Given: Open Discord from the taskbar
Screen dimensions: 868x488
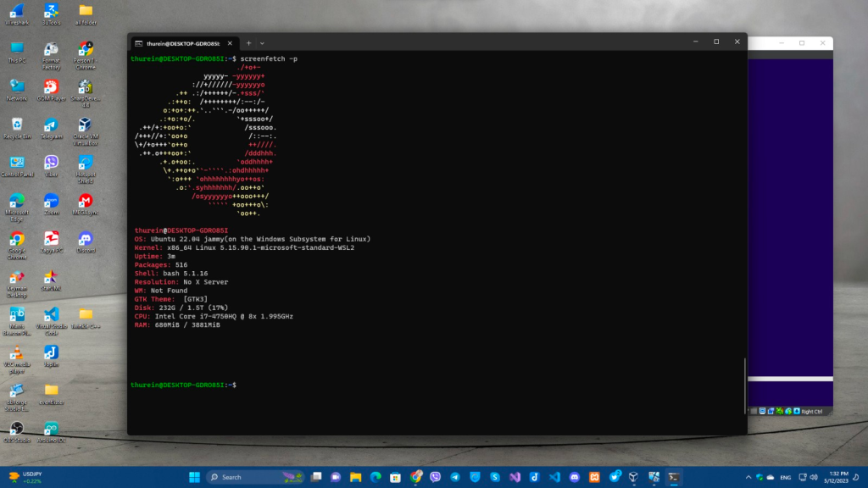Looking at the screenshot, I should pos(574,477).
